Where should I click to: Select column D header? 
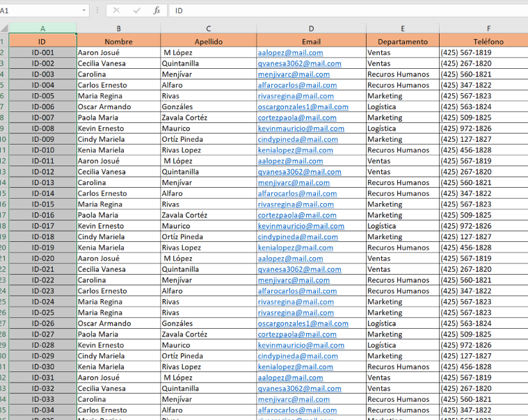click(x=311, y=29)
